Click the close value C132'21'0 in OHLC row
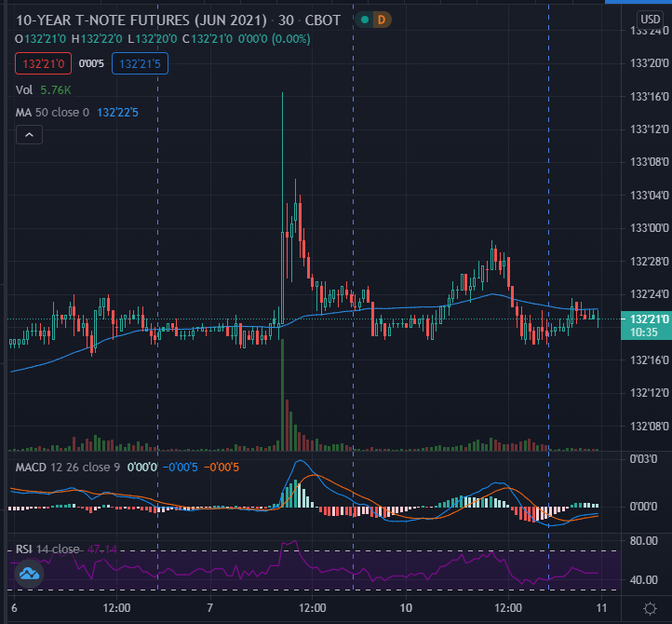Screen dimensions: 672x624 tap(208, 39)
